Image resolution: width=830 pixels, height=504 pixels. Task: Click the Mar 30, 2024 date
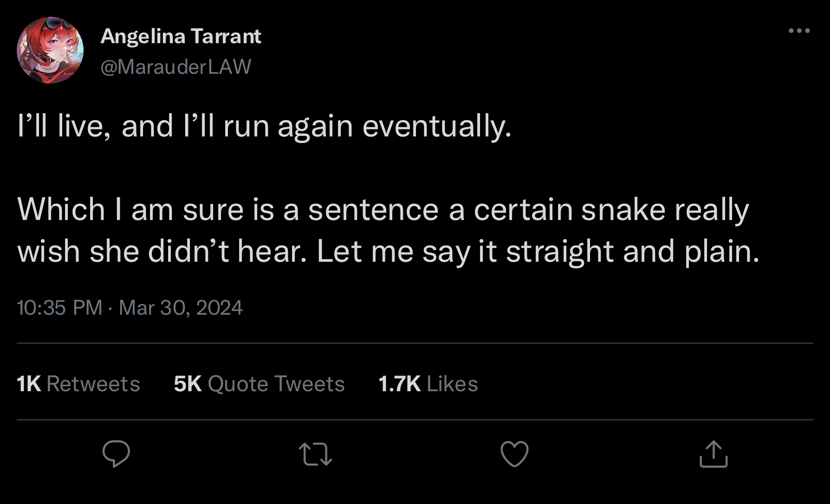pos(181,308)
